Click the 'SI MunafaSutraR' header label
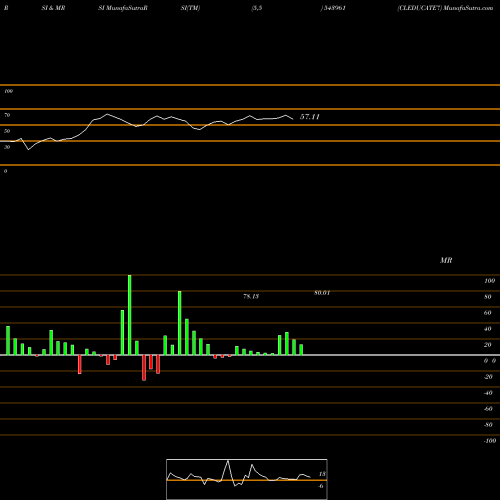The height and width of the screenshot is (500, 500). [123, 8]
